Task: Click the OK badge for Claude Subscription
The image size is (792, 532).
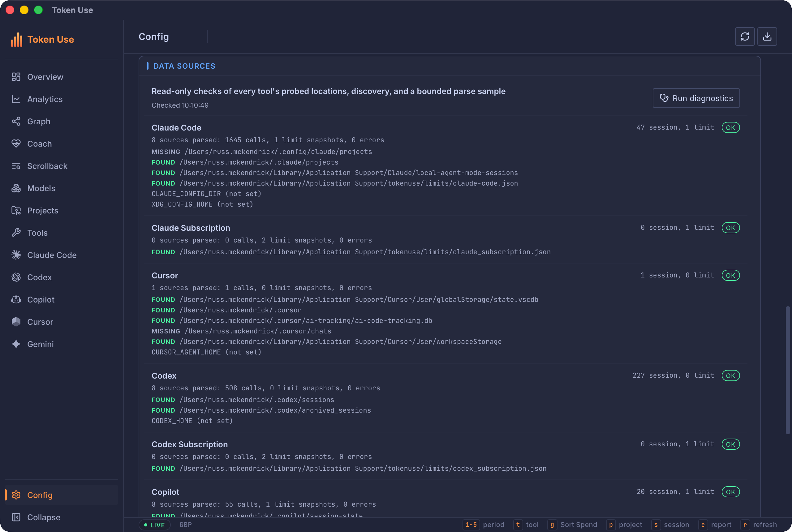Action: pos(730,228)
